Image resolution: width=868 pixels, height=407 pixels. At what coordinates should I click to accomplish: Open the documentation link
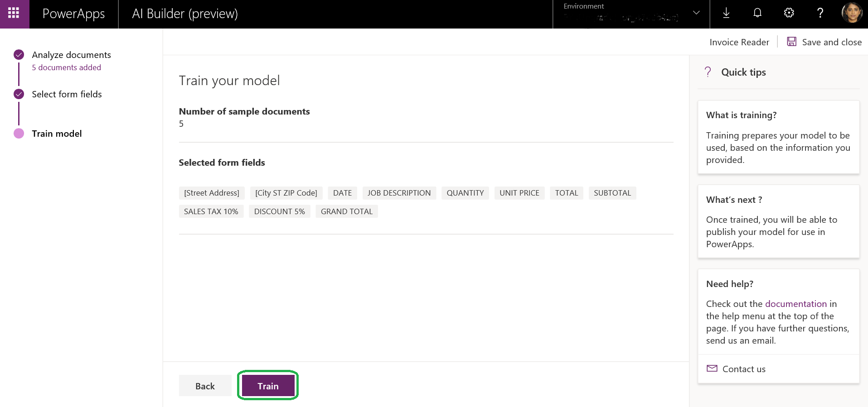coord(795,304)
